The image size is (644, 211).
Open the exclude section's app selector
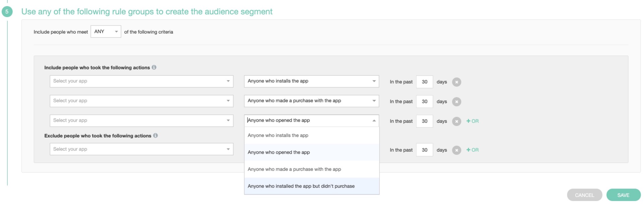click(x=141, y=149)
